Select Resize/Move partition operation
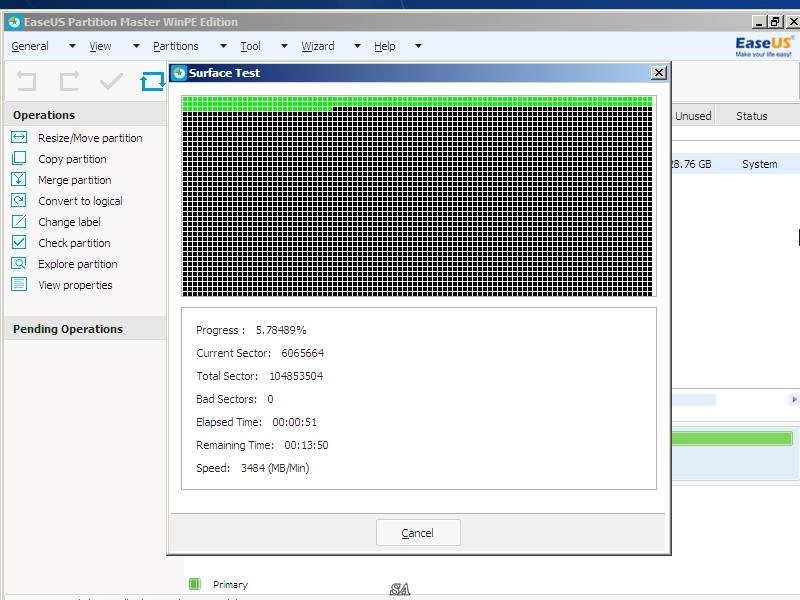The height and width of the screenshot is (600, 800). pyautogui.click(x=90, y=138)
